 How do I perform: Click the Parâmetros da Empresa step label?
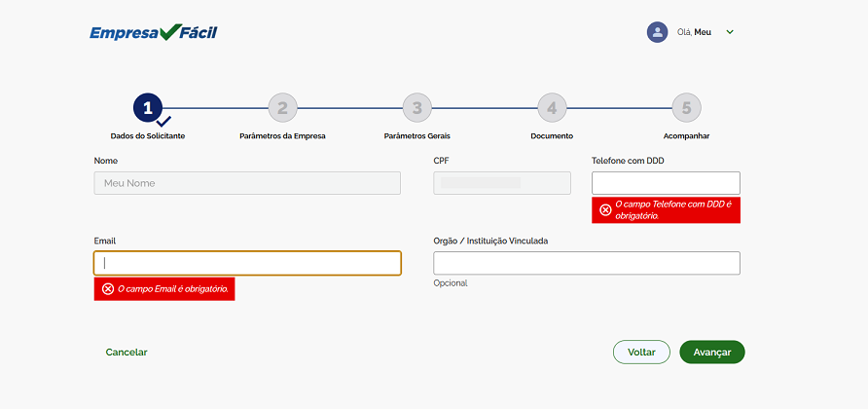pyautogui.click(x=282, y=135)
